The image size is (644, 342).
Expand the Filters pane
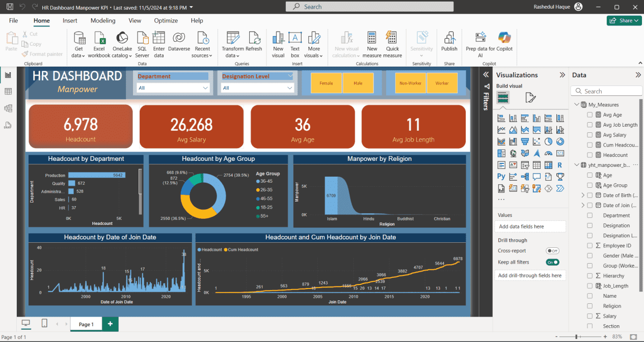coord(486,75)
